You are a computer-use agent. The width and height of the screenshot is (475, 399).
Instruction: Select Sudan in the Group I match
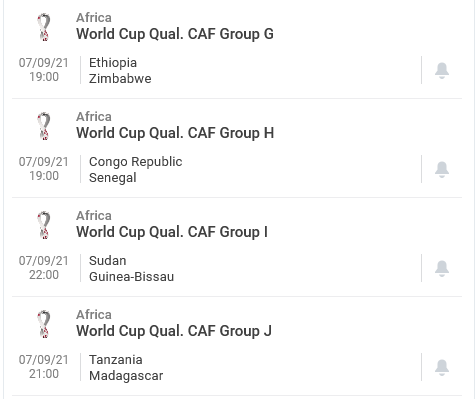pos(107,261)
